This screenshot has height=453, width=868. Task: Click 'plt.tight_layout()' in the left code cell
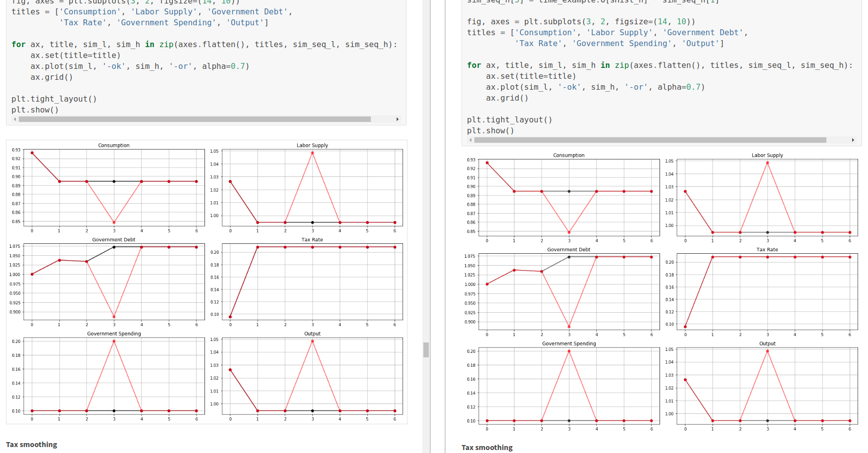[x=54, y=99]
